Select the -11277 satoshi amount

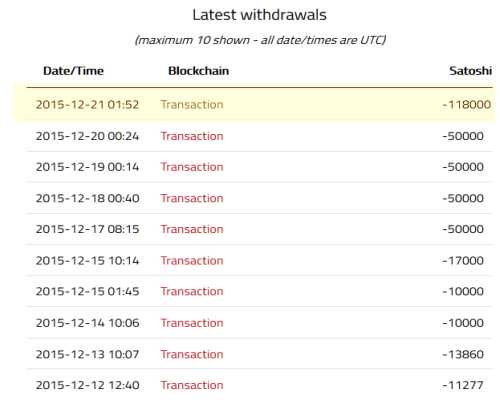(463, 385)
